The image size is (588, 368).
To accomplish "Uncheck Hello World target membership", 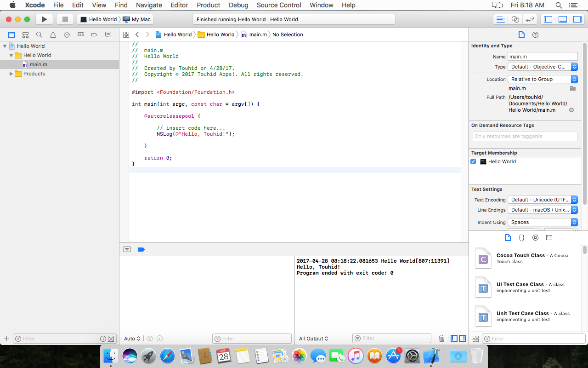I will click(473, 161).
